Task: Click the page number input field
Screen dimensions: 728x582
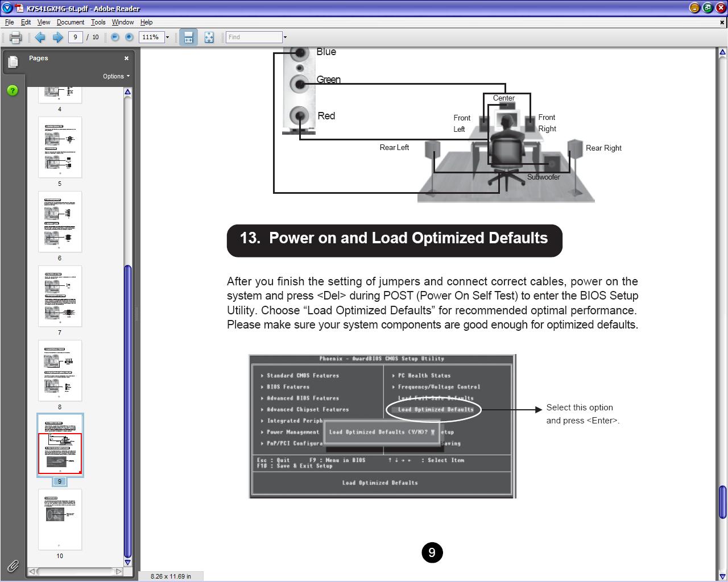Action: (76, 37)
